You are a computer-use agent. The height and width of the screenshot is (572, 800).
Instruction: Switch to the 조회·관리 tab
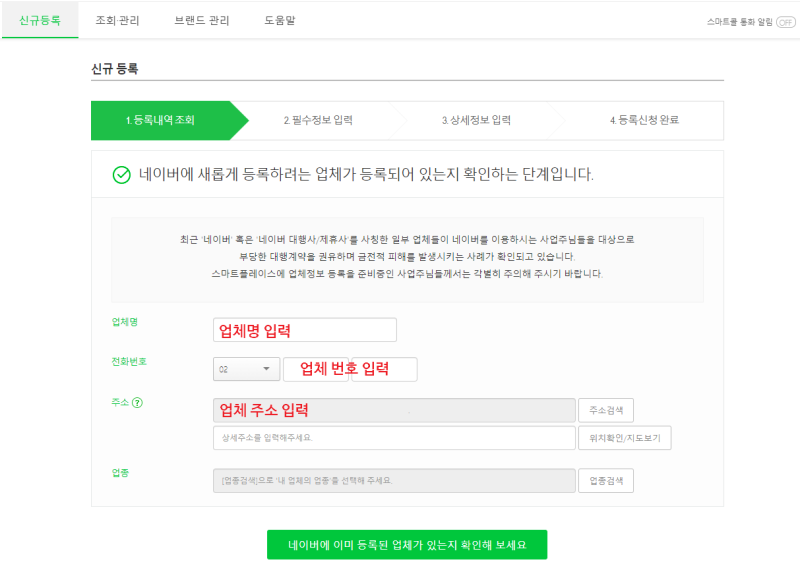coord(117,20)
